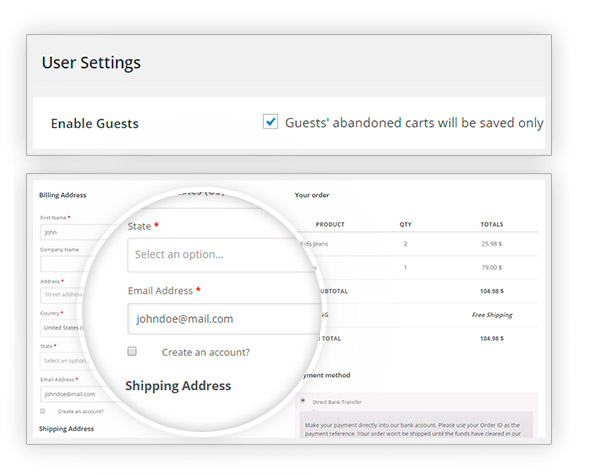Viewport: 600px width, 475px height.
Task: Click the TOTALS column header
Action: pos(492,224)
